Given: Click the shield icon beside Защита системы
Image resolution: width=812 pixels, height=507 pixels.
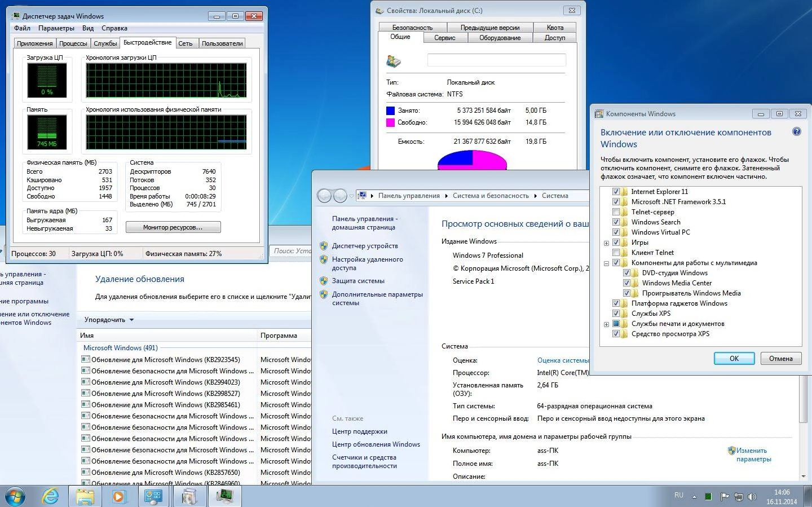Looking at the screenshot, I should [324, 281].
